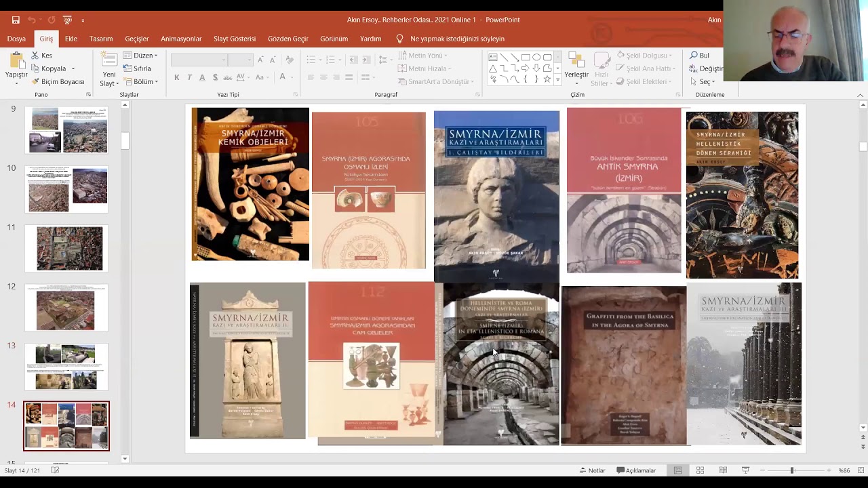The image size is (868, 488).
Task: Switch to Slide Sorter view icon
Action: 701,470
